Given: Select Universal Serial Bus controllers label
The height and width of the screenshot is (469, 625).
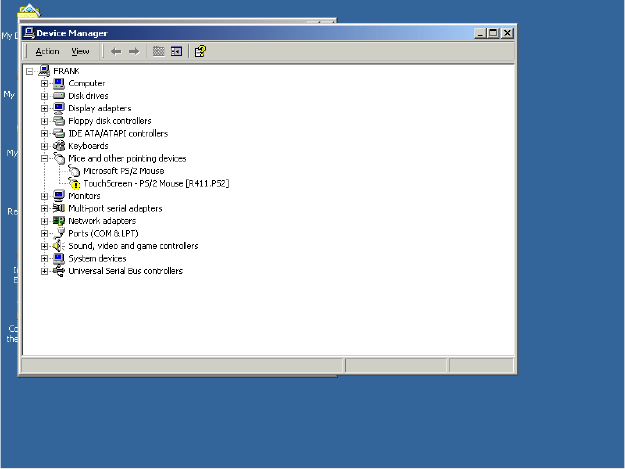Looking at the screenshot, I should pyautogui.click(x=126, y=271).
